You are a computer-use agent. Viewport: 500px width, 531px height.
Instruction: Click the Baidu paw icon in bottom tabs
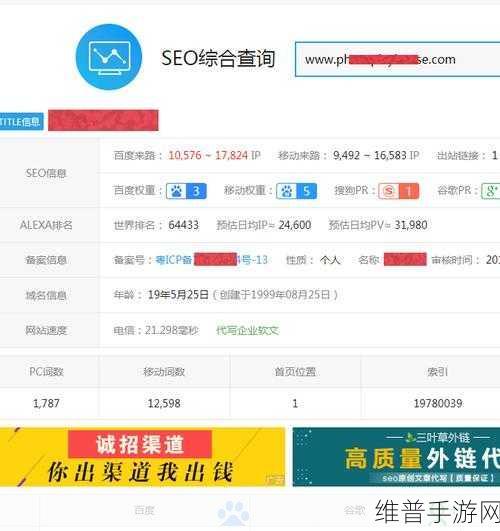(233, 514)
